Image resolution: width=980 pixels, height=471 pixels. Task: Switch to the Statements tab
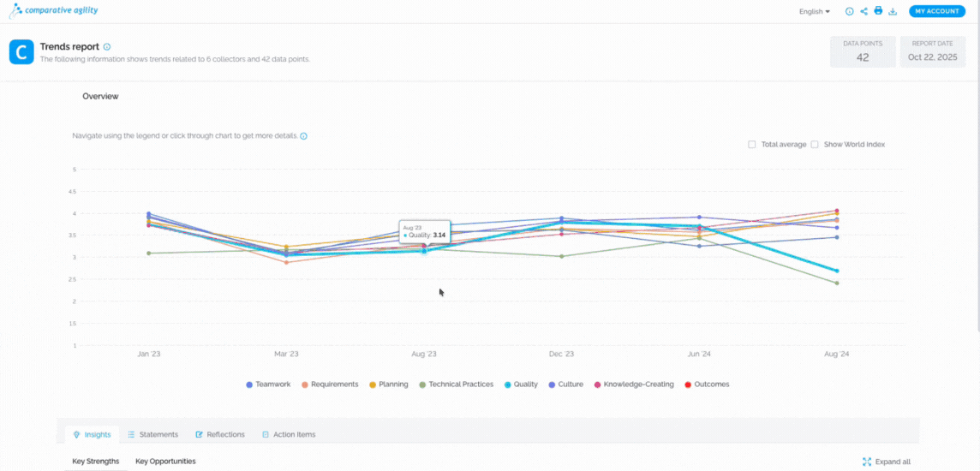153,434
